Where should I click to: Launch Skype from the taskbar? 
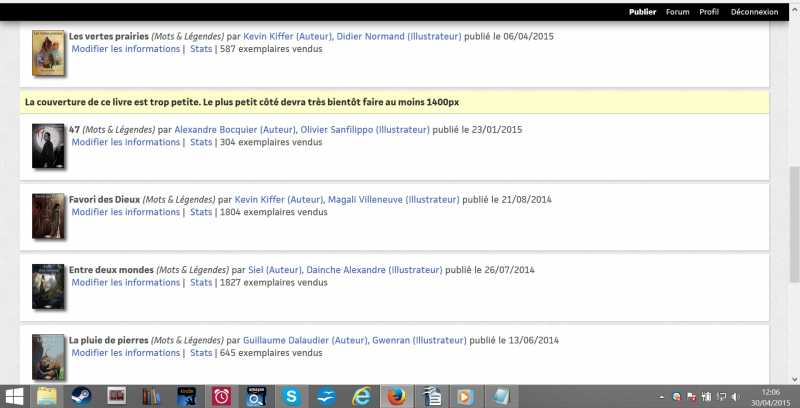coord(290,396)
